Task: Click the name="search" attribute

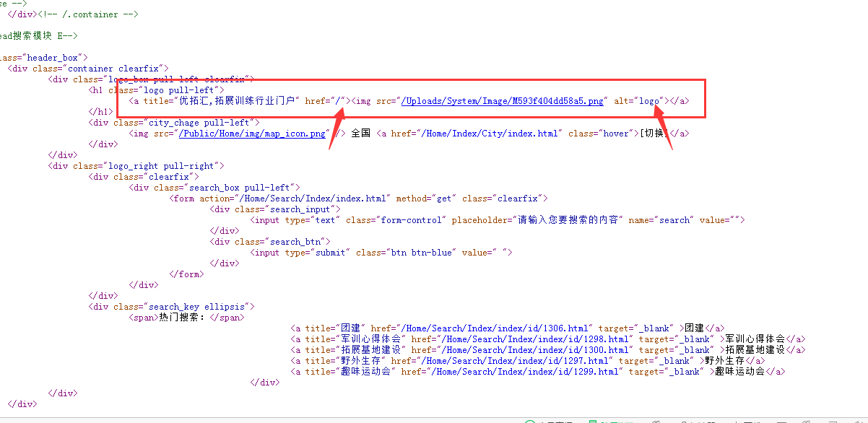Action: pos(661,220)
